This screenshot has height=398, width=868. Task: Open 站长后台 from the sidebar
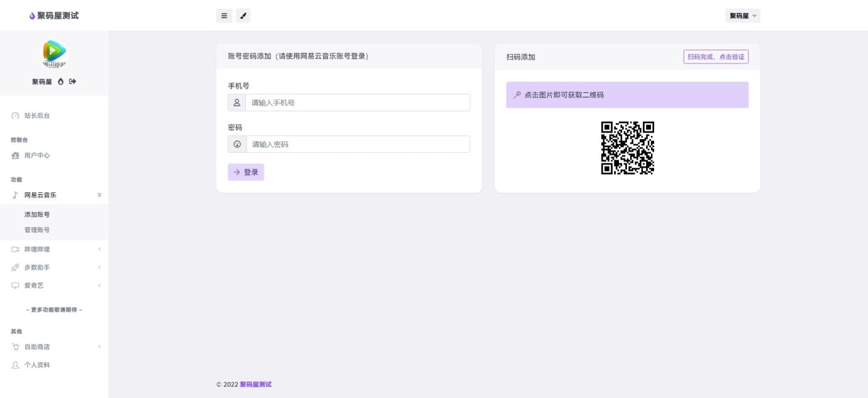(54, 116)
